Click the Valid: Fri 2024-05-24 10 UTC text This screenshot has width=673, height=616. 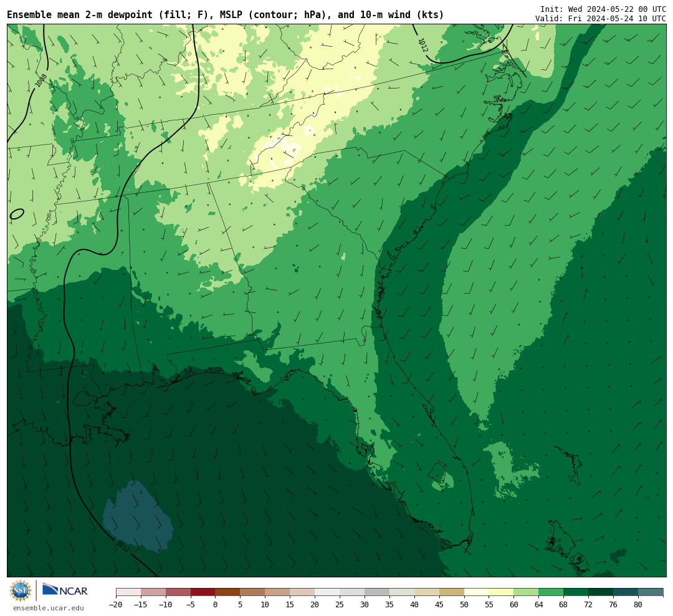[601, 19]
